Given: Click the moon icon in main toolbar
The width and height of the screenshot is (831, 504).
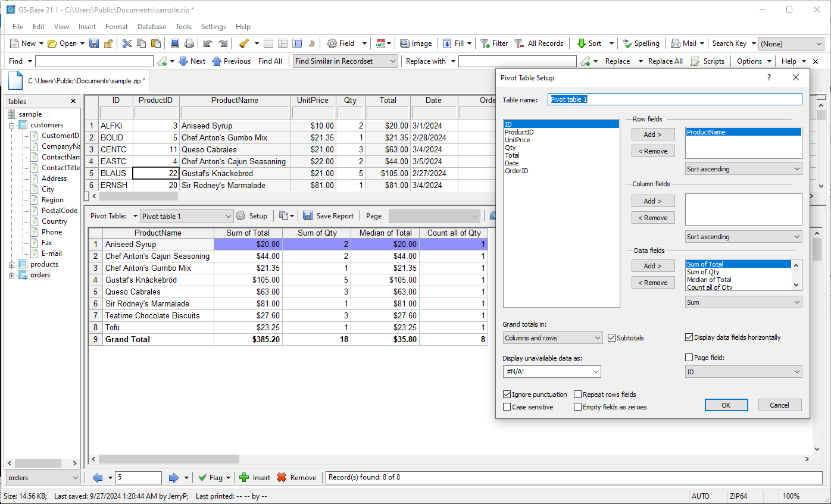Looking at the screenshot, I should [x=311, y=43].
